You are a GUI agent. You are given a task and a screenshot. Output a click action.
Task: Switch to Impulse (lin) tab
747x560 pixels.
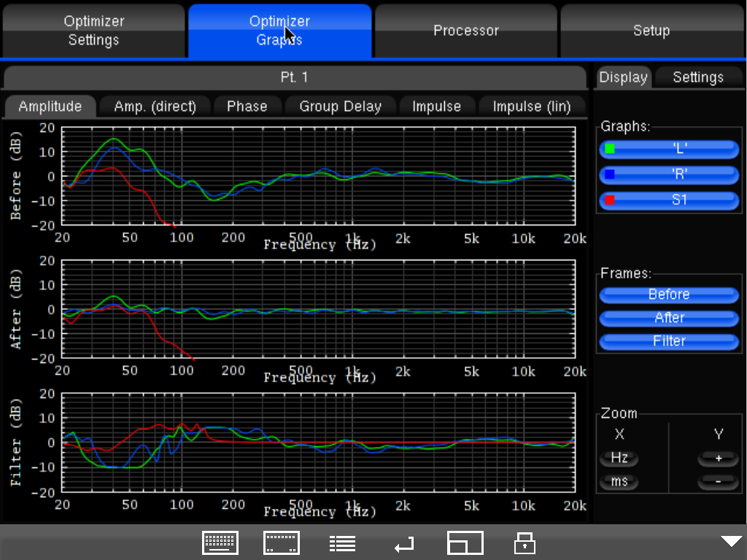tap(532, 106)
